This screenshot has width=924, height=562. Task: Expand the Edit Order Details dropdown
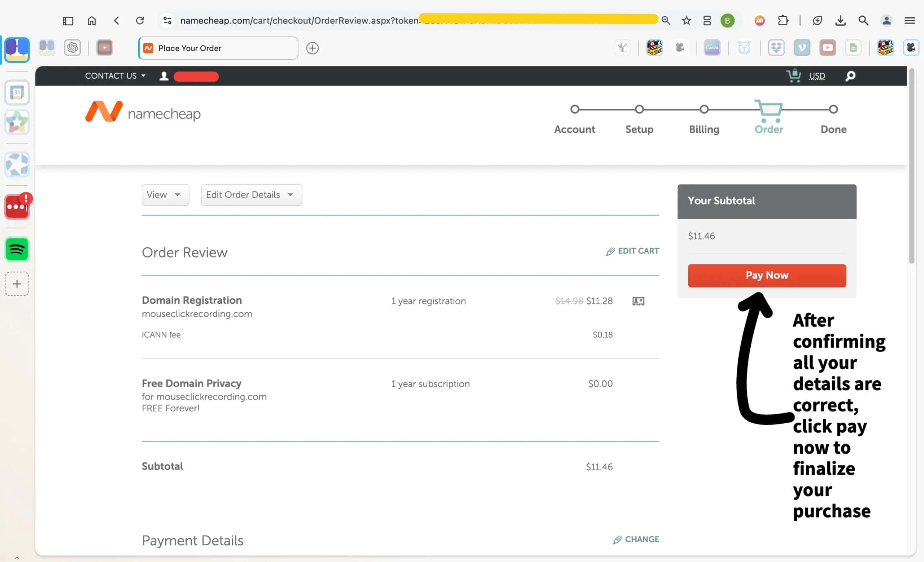tap(251, 195)
